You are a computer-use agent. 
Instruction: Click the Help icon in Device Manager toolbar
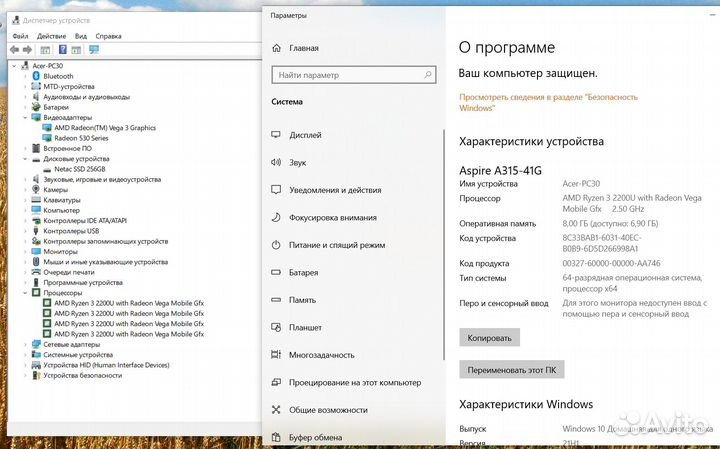tap(61, 48)
